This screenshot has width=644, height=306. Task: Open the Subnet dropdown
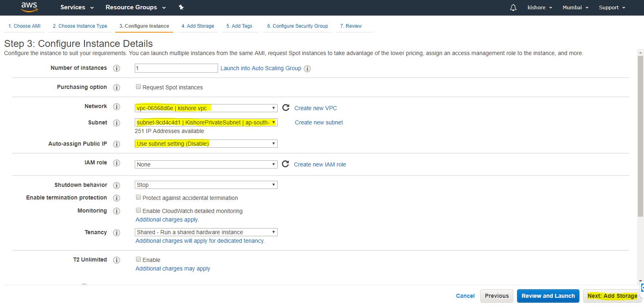click(x=206, y=122)
